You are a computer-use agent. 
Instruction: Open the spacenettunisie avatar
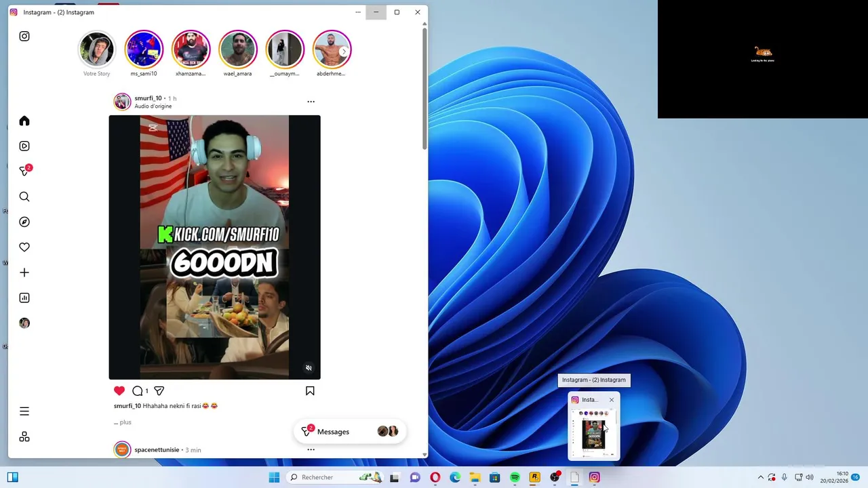click(x=122, y=450)
